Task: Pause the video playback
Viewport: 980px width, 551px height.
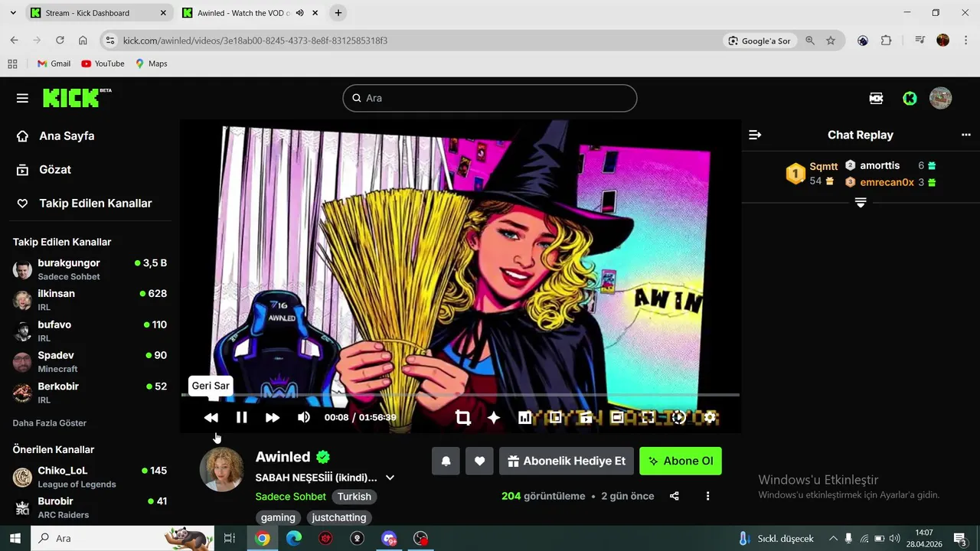Action: click(x=241, y=417)
